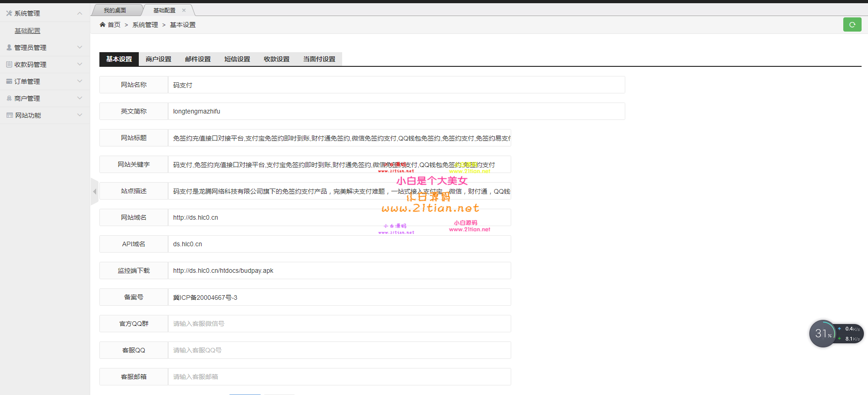Click the home icon in breadcrumb
868x395 pixels.
[x=103, y=25]
